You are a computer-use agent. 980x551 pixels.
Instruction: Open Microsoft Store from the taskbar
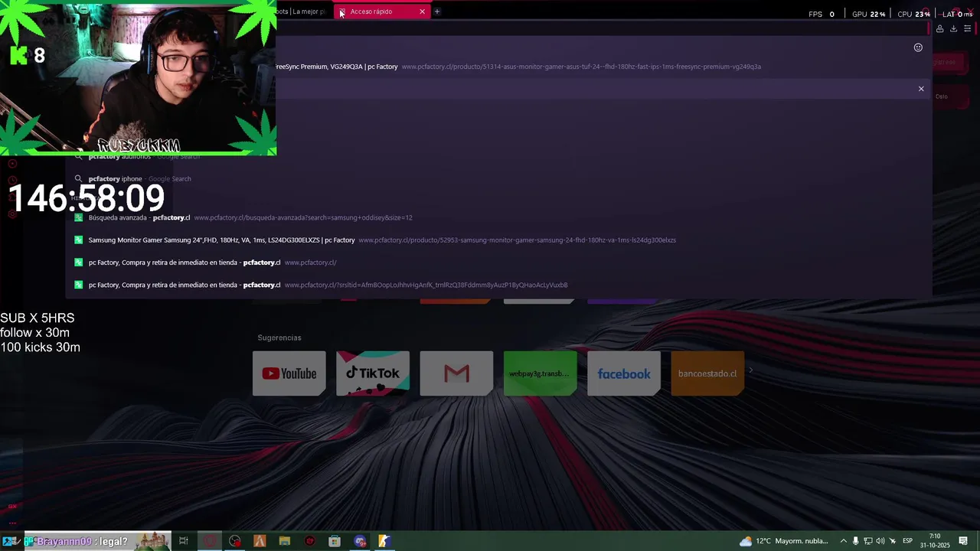point(335,541)
